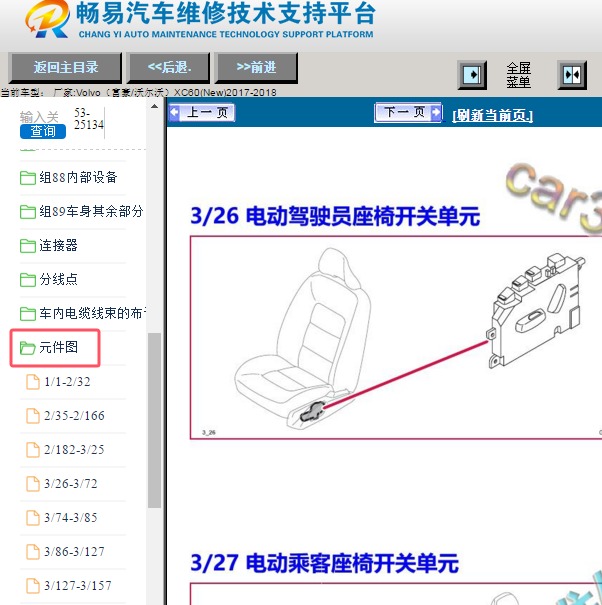Click page icon beside 3/86-3/127
This screenshot has width=602, height=605.
click(x=33, y=551)
